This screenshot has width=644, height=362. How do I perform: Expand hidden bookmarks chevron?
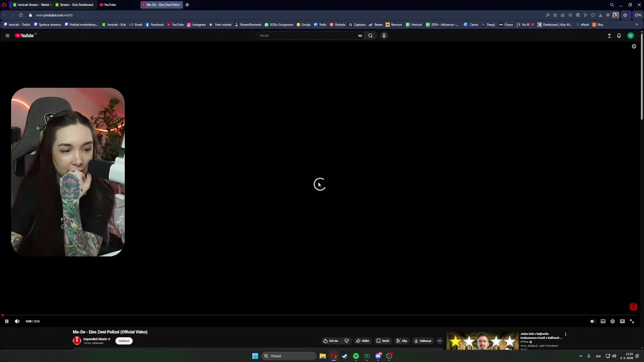click(636, 25)
